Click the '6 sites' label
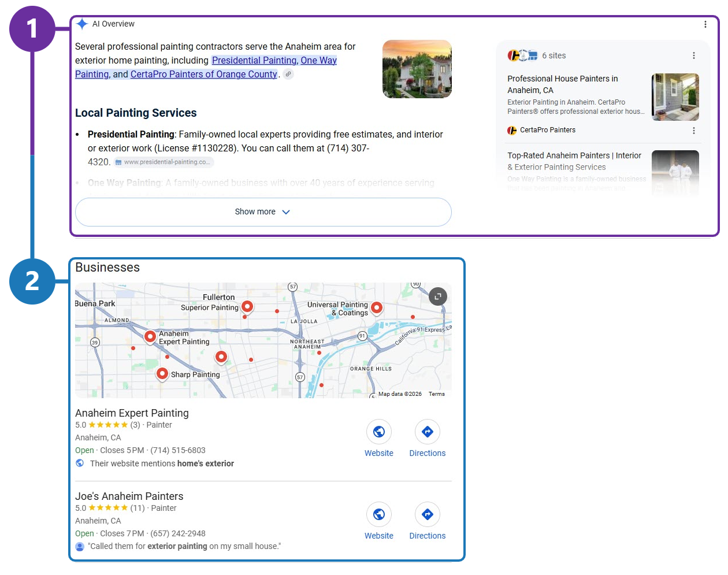The image size is (728, 575). [x=554, y=55]
